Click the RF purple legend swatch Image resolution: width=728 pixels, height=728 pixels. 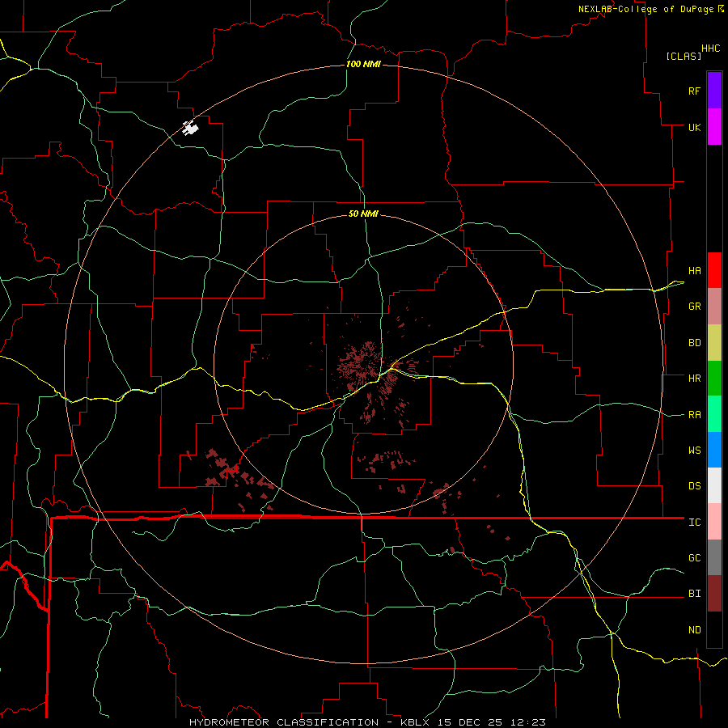coord(714,91)
